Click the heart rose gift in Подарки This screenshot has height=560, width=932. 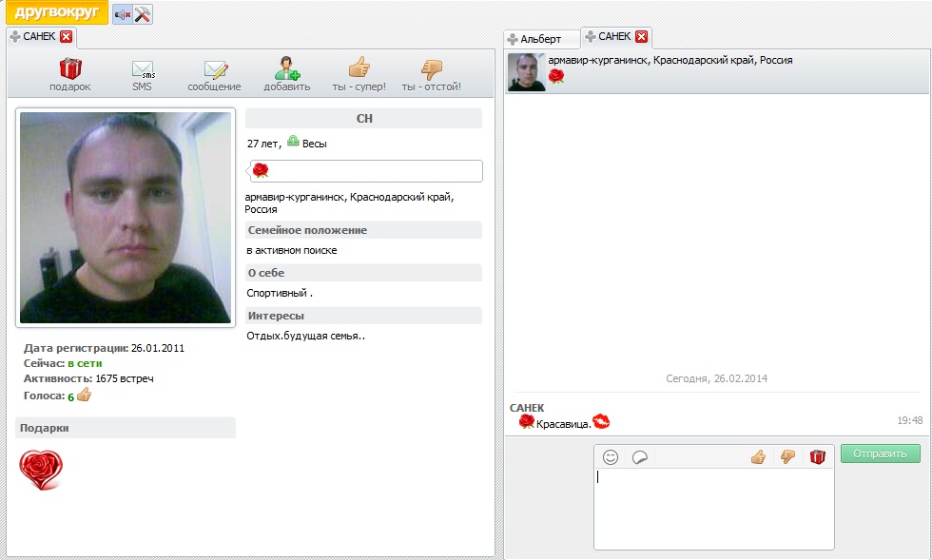[x=40, y=470]
